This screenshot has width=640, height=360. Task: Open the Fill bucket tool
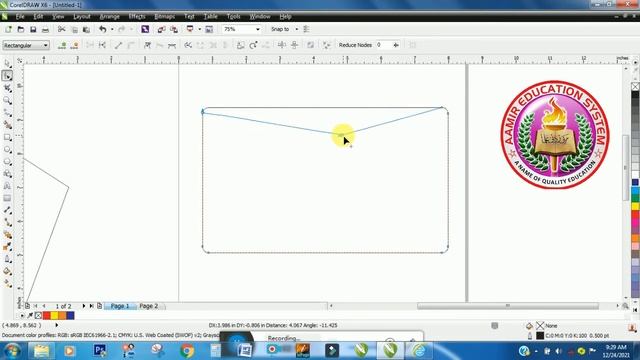click(7, 271)
